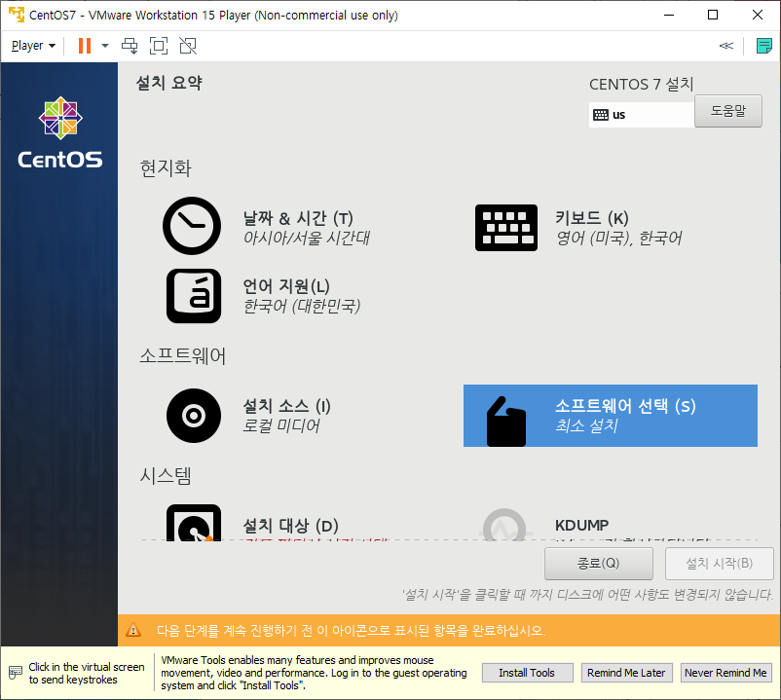Image resolution: width=781 pixels, height=700 pixels.
Task: Click Remind Me Later button
Action: point(626,673)
